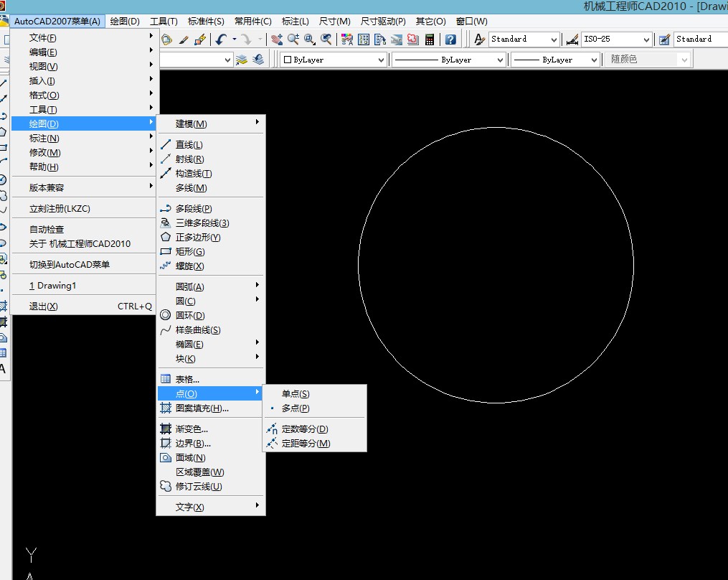Click 退出(X) to exit
This screenshot has width=728, height=580.
coord(84,307)
